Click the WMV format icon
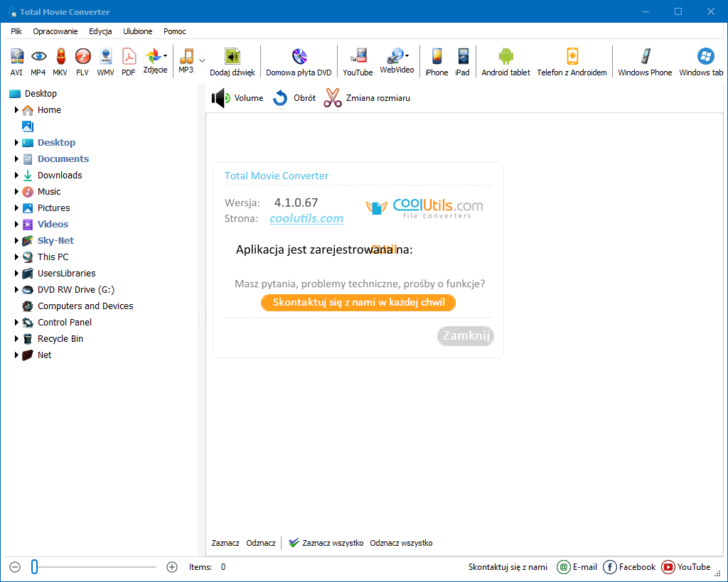728x582 pixels. coord(105,63)
